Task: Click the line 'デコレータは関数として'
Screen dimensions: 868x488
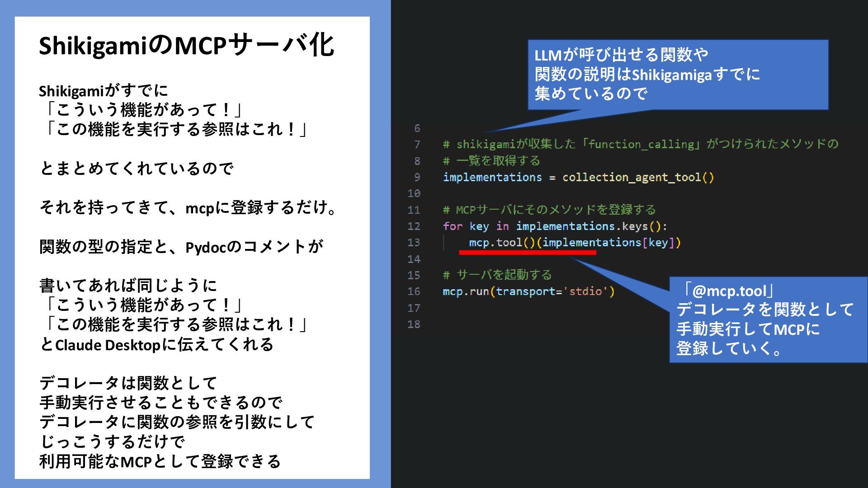Action: point(128,383)
